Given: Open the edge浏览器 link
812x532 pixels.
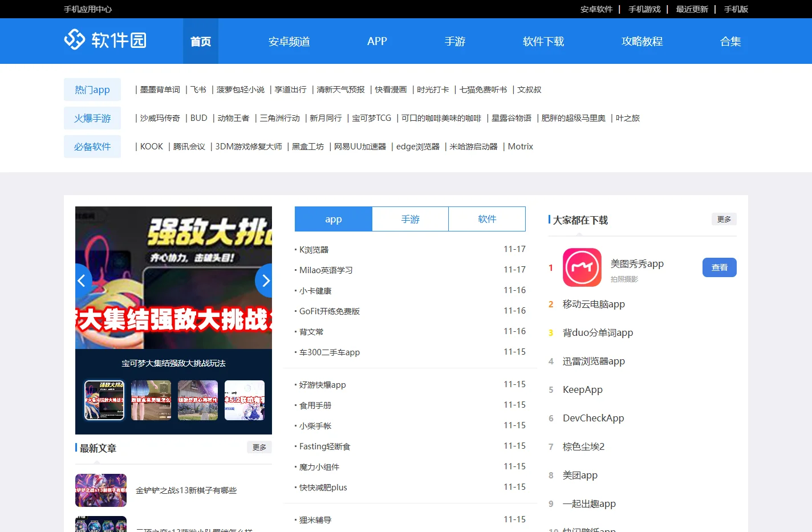Looking at the screenshot, I should click(418, 147).
